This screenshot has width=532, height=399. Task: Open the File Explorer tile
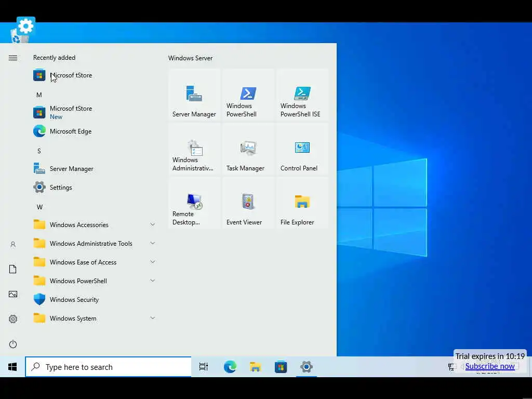coord(302,203)
